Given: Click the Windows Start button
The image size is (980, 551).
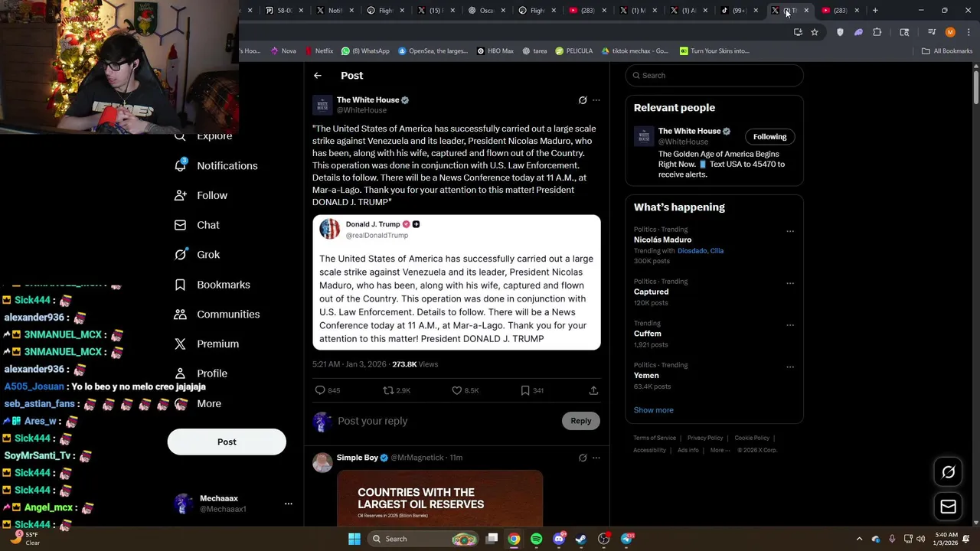Looking at the screenshot, I should click(354, 539).
